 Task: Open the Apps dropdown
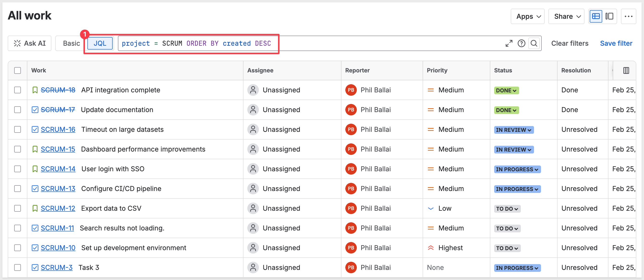pyautogui.click(x=528, y=17)
